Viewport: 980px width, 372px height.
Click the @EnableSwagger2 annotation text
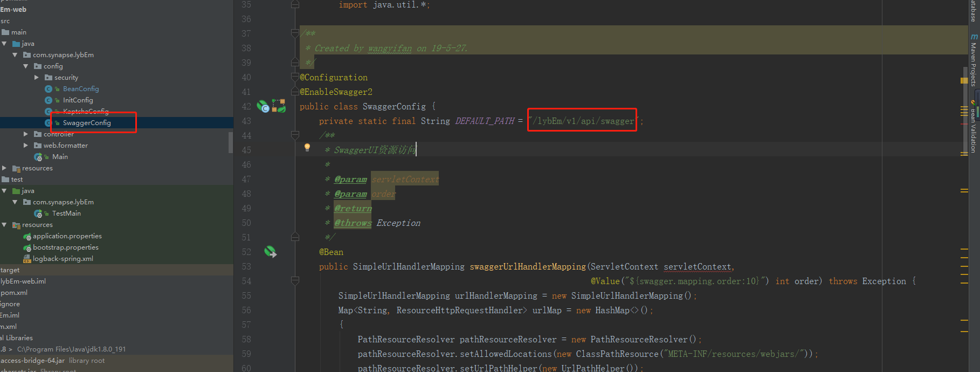[336, 92]
